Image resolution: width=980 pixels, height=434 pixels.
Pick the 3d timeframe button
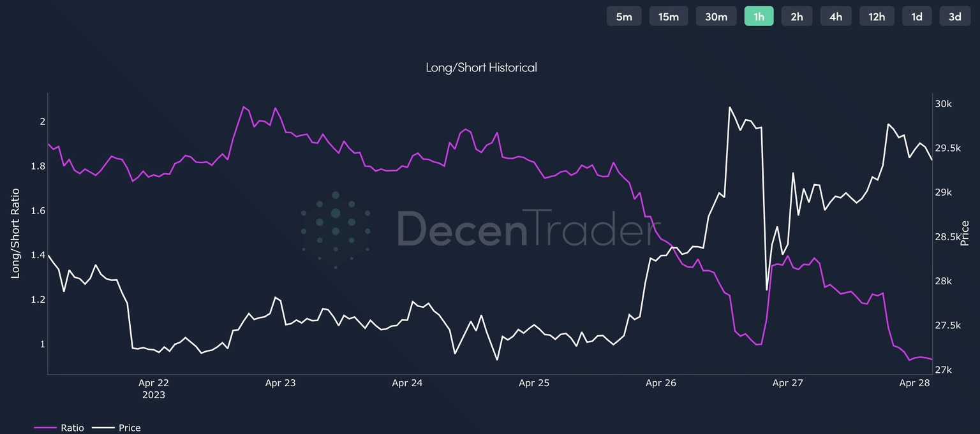click(954, 17)
